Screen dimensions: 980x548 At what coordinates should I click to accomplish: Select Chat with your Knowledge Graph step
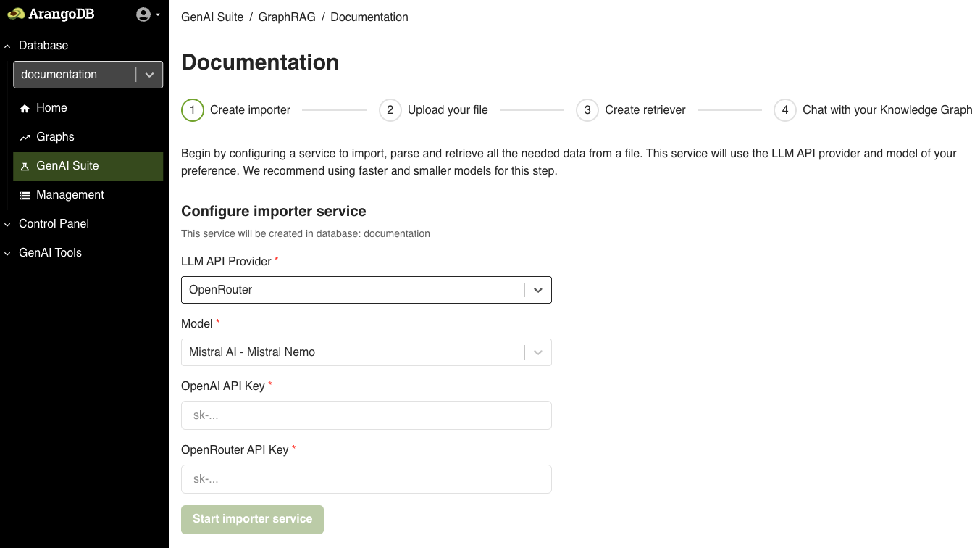click(x=887, y=110)
